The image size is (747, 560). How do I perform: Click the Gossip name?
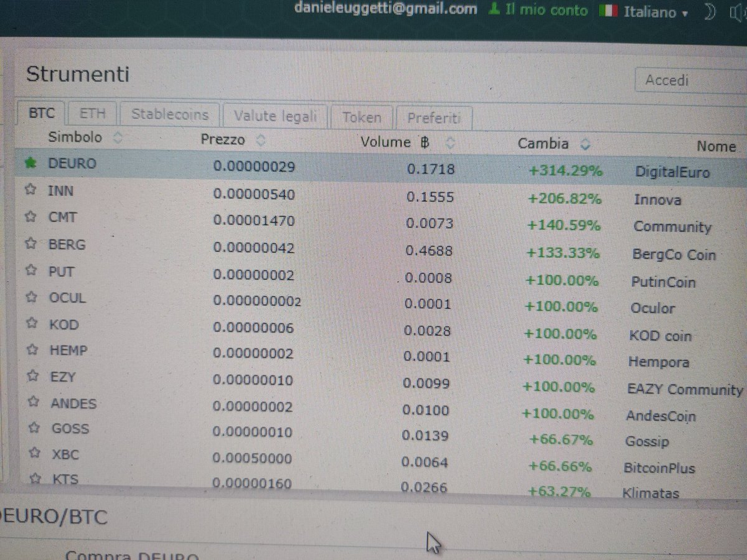(x=647, y=442)
